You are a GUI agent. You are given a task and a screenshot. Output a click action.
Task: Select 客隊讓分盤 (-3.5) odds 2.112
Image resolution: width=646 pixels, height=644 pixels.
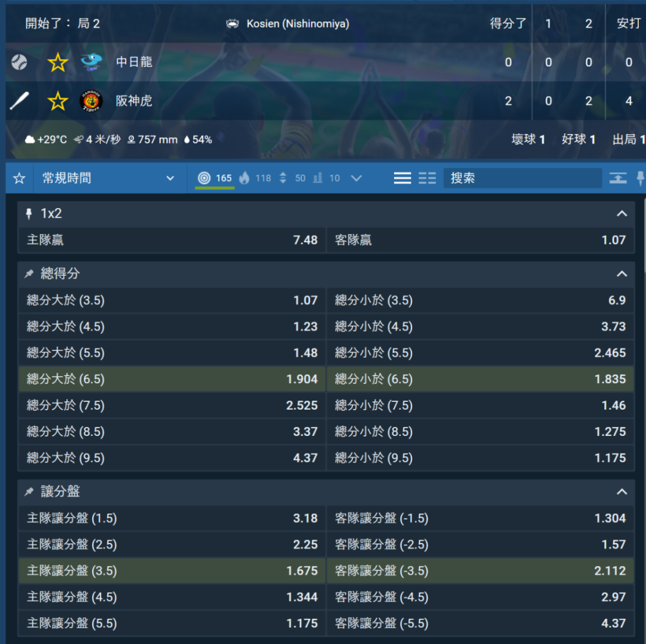pos(480,571)
